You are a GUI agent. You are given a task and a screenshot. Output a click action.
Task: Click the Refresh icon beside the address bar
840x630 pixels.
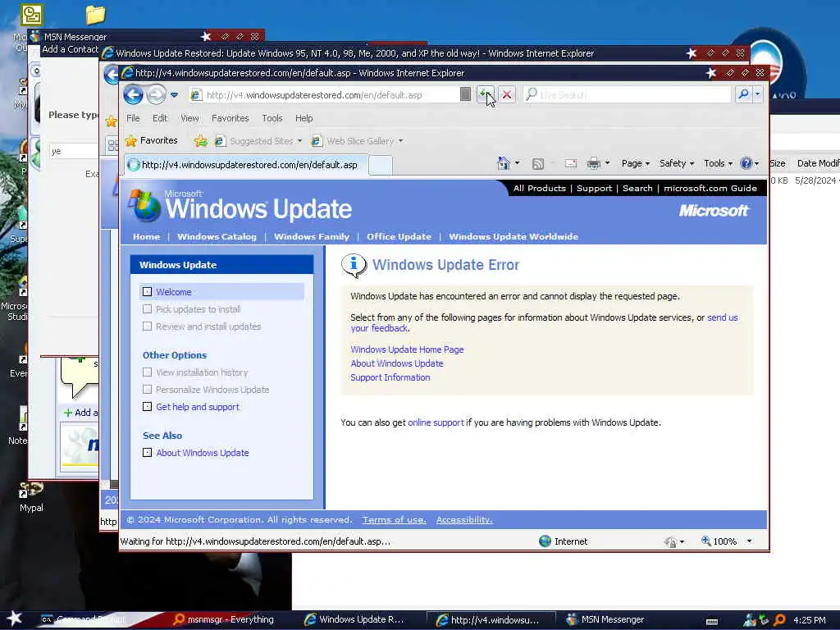486,95
